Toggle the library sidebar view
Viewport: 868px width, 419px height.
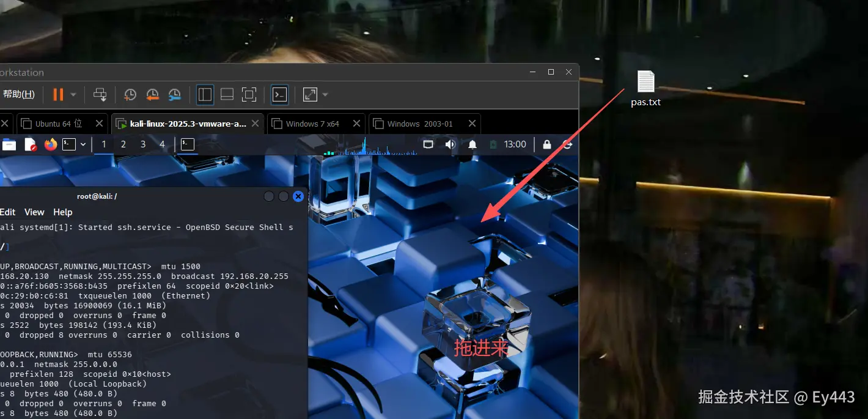205,94
